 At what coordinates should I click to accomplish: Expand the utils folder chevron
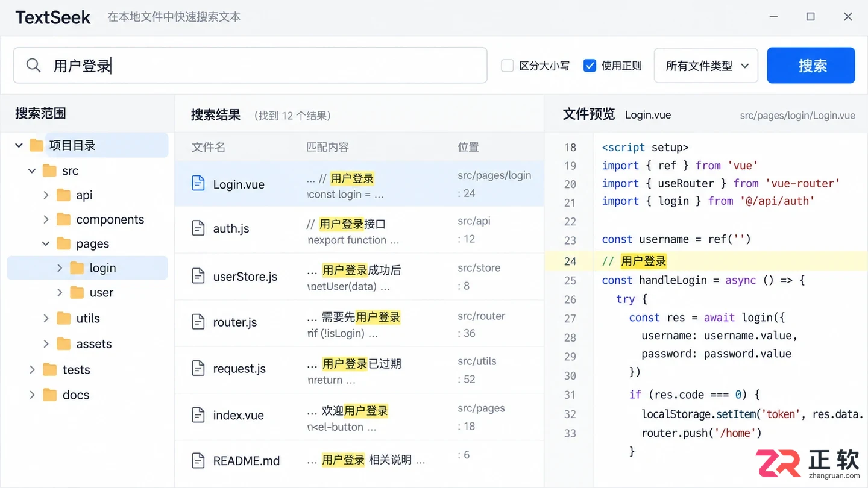click(x=46, y=318)
